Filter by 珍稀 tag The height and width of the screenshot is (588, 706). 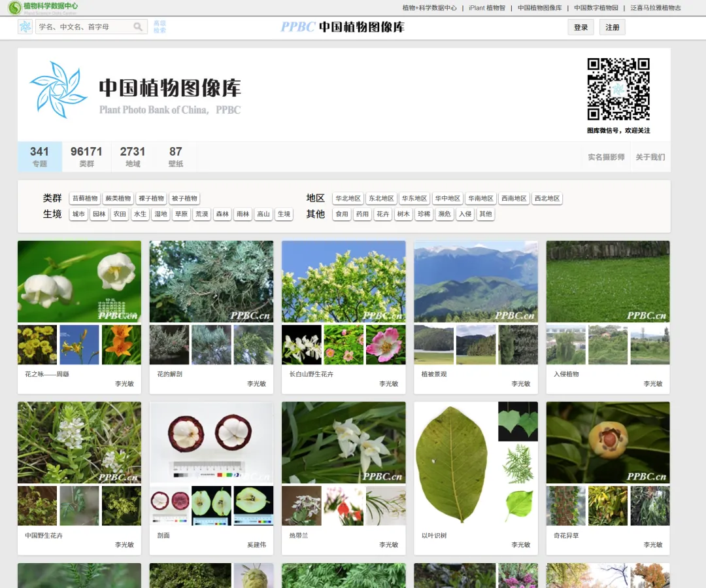click(424, 214)
